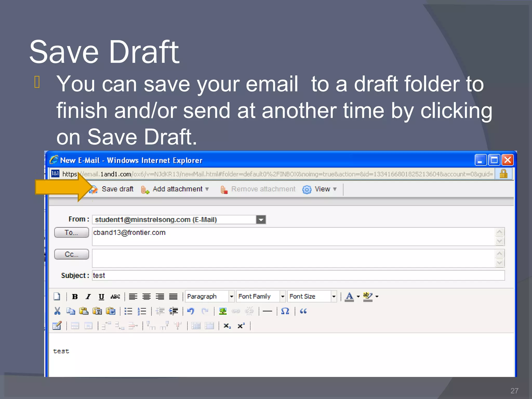This screenshot has width=532, height=399.
Task: Click Merge table cells icon
Action: pyautogui.click(x=209, y=325)
